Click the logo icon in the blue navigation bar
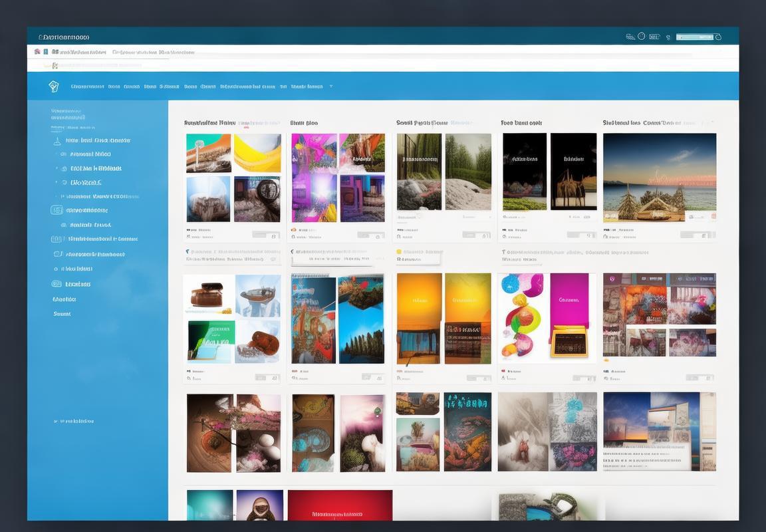Image resolution: width=766 pixels, height=532 pixels. point(54,86)
